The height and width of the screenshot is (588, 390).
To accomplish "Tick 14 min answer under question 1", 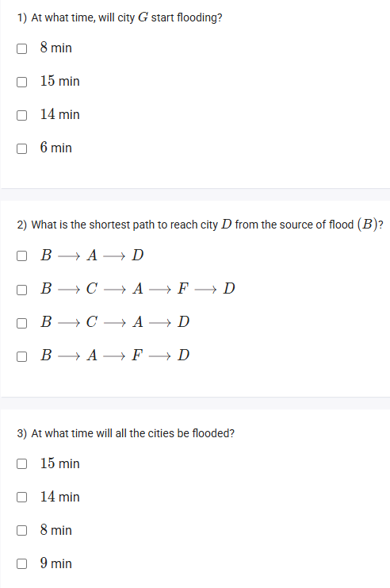I will point(21,115).
